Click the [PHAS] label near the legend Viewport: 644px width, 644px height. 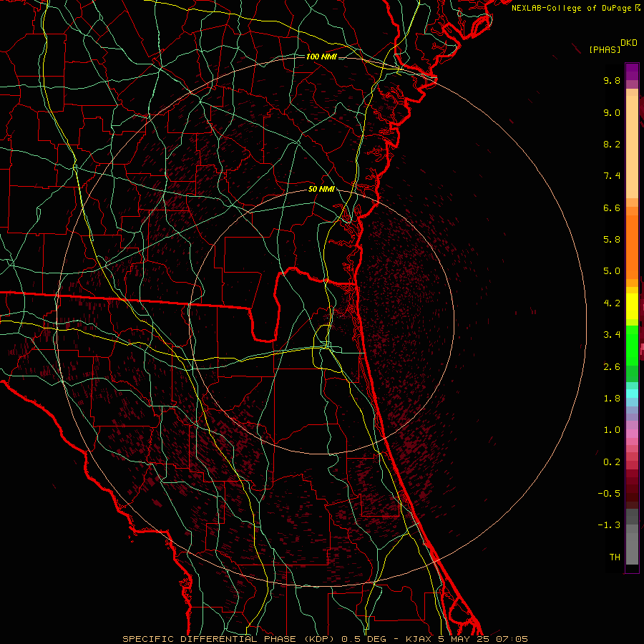coord(605,49)
